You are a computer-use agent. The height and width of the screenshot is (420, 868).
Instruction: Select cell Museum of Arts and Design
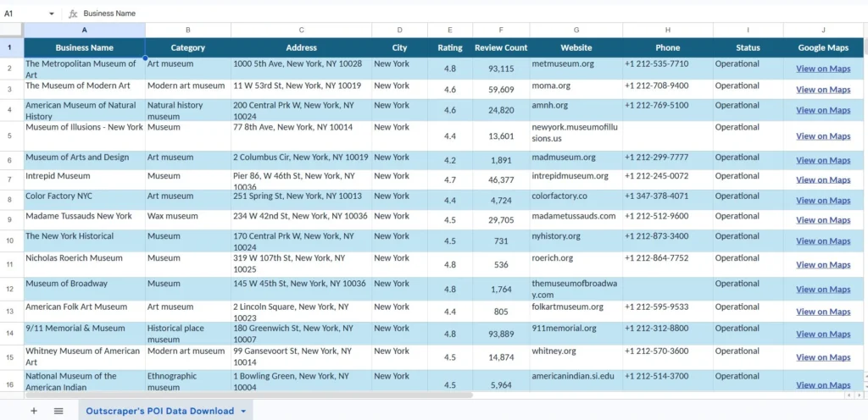85,160
